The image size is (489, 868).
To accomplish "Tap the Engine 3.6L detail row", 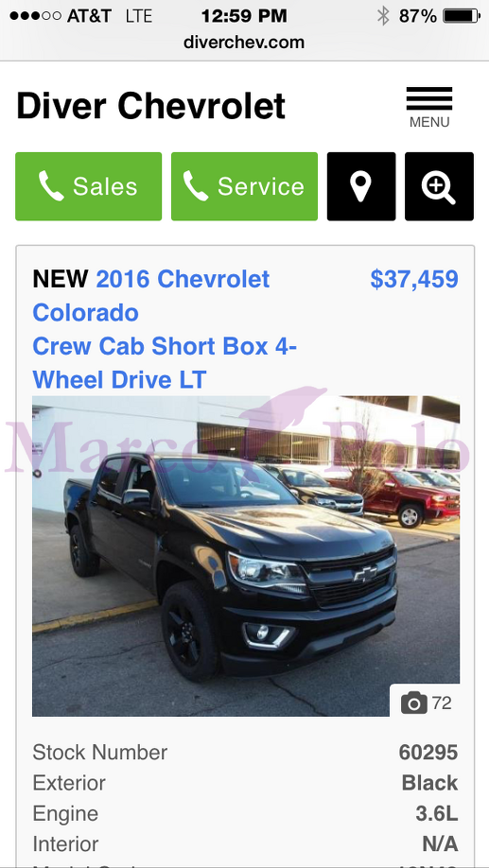I will click(245, 813).
